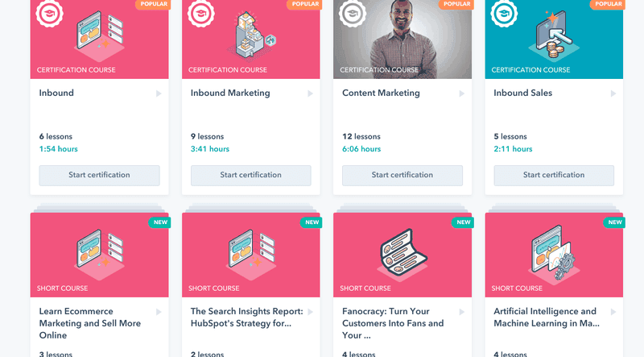Open the Inbound Sales course title
This screenshot has width=644, height=357.
tap(522, 93)
